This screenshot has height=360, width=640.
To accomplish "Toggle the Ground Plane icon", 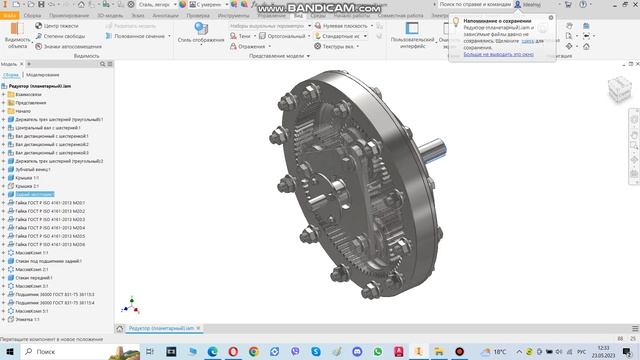I will pyautogui.click(x=318, y=26).
